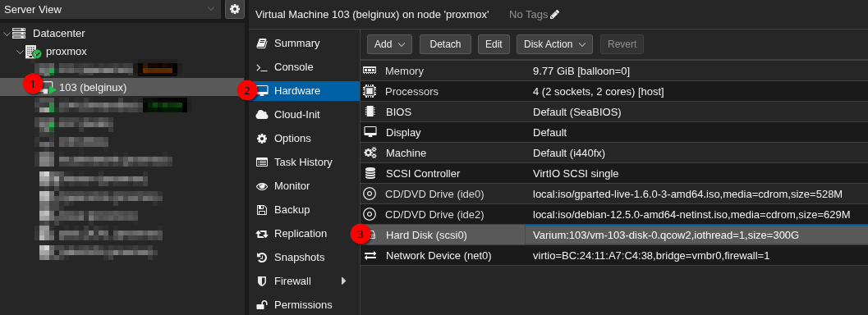Open the Add dropdown button

click(x=389, y=44)
